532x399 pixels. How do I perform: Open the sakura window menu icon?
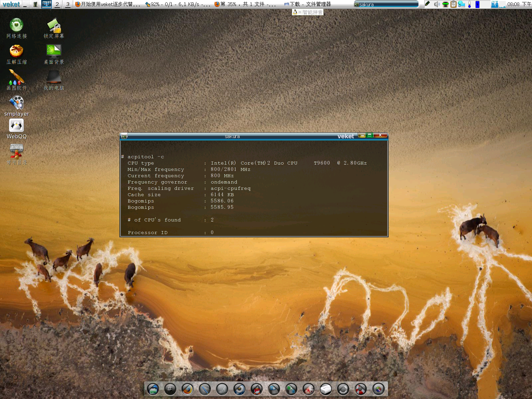pyautogui.click(x=124, y=136)
